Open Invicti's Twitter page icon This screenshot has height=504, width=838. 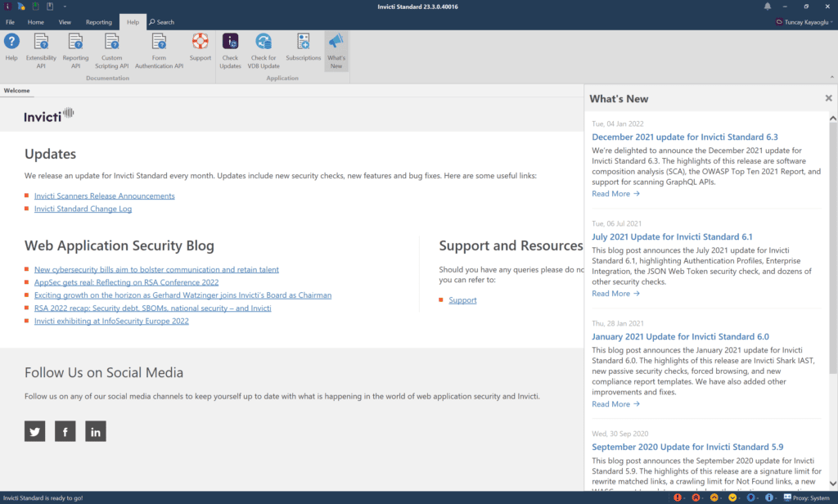(34, 431)
